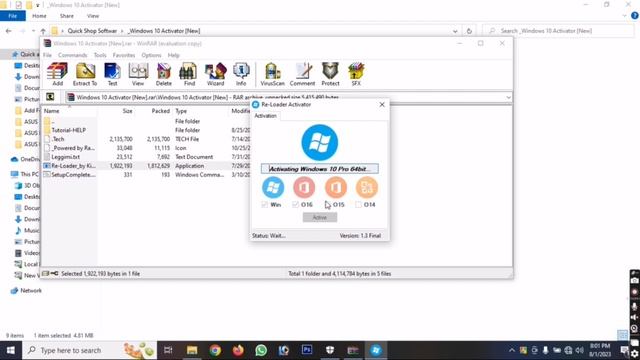Open the Explorer Home ribbon tab
The height and width of the screenshot is (360, 640).
click(x=39, y=16)
